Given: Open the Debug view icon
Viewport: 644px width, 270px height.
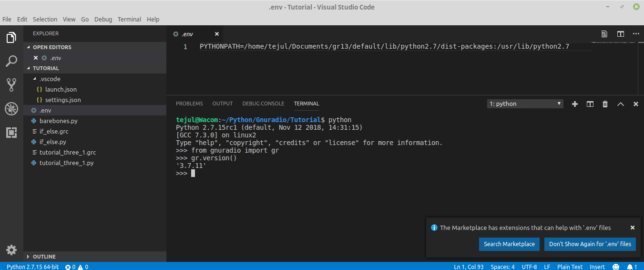Looking at the screenshot, I should pos(11,109).
